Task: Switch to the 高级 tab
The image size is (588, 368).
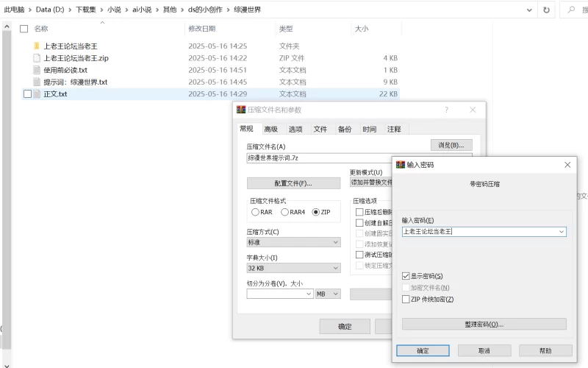Action: (x=270, y=129)
